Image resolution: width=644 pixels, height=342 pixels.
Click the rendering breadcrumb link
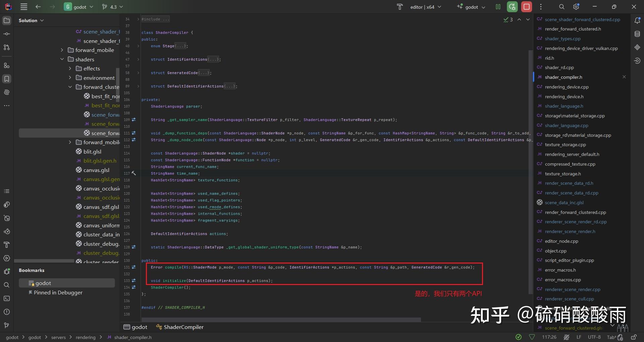click(86, 337)
